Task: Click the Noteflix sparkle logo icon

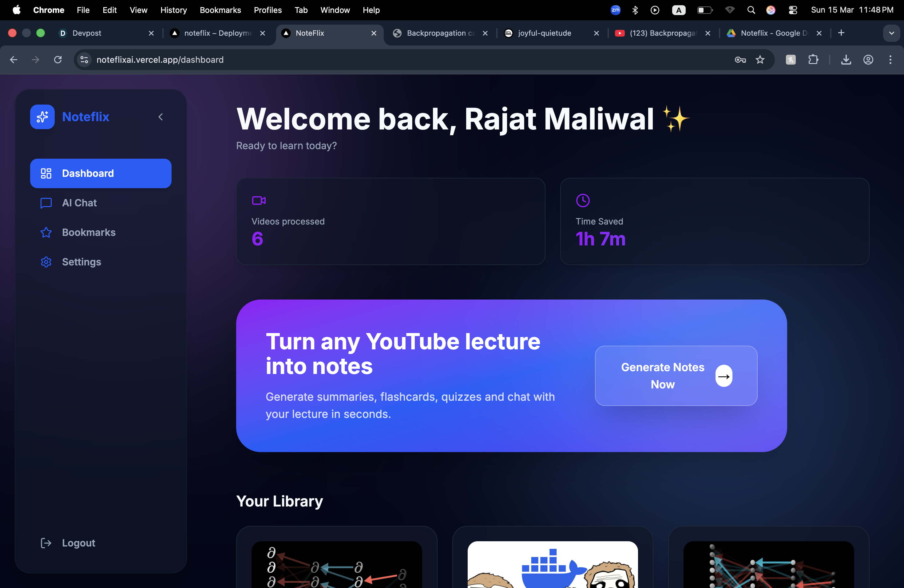Action: point(42,117)
